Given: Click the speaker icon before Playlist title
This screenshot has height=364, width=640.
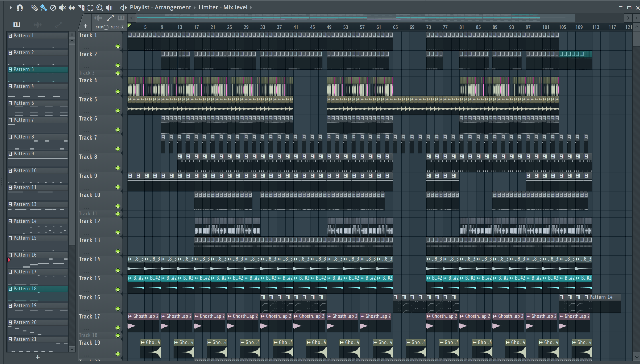Looking at the screenshot, I should (123, 8).
